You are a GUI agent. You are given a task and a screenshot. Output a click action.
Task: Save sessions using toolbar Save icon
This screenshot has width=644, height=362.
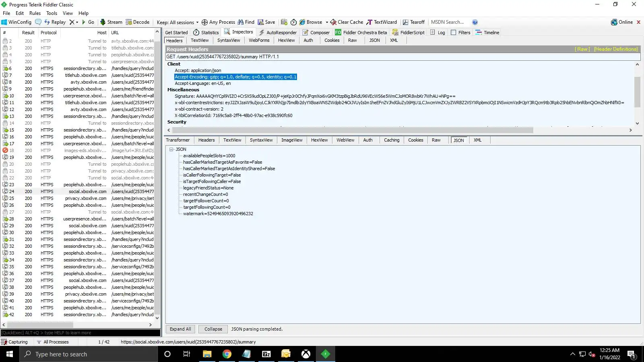(x=266, y=22)
